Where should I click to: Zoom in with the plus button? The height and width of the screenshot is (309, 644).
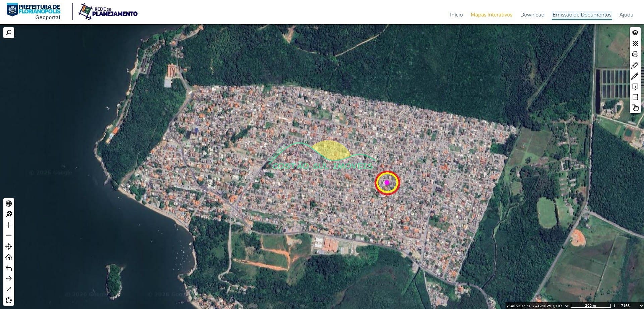coord(9,225)
